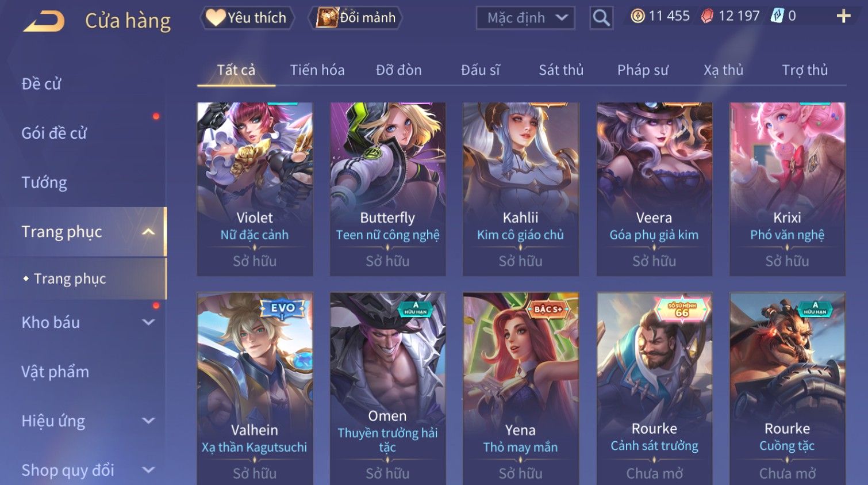Click the red gem currency icon
Image resolution: width=868 pixels, height=485 pixels.
(707, 16)
